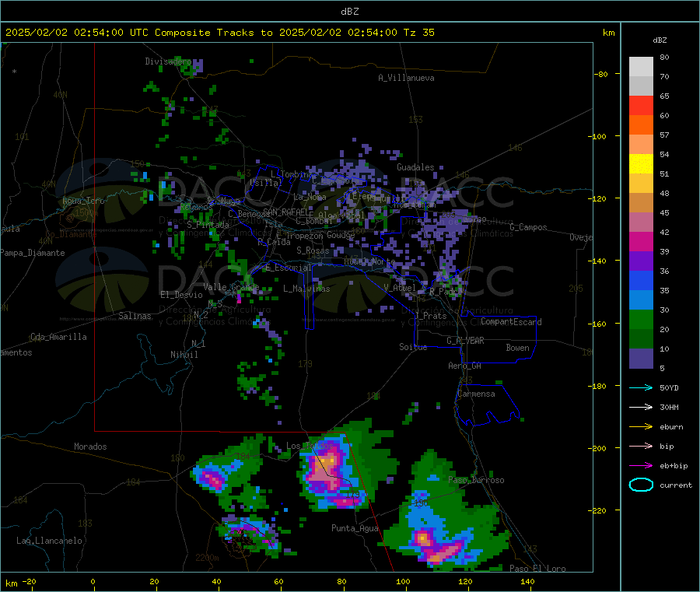Image resolution: width=700 pixels, height=592 pixels.
Task: Click the intense storm cell near Los_Toldos
Action: point(326,469)
